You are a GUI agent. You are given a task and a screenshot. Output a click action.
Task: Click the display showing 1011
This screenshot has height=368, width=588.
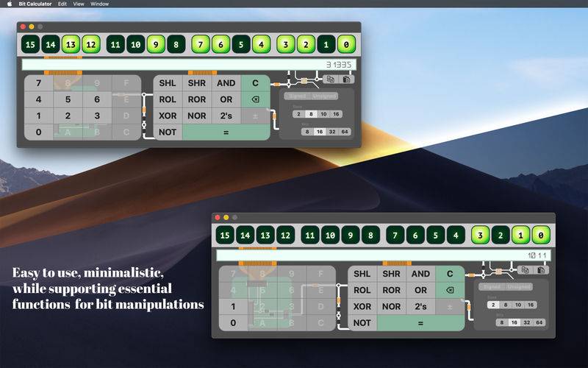click(384, 255)
